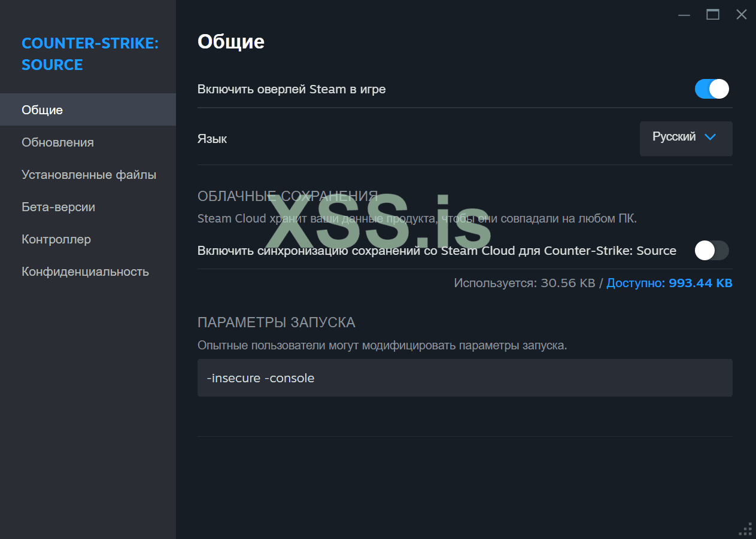Viewport: 756px width, 539px height.
Task: Switch to the Бета-версии section
Action: point(59,207)
